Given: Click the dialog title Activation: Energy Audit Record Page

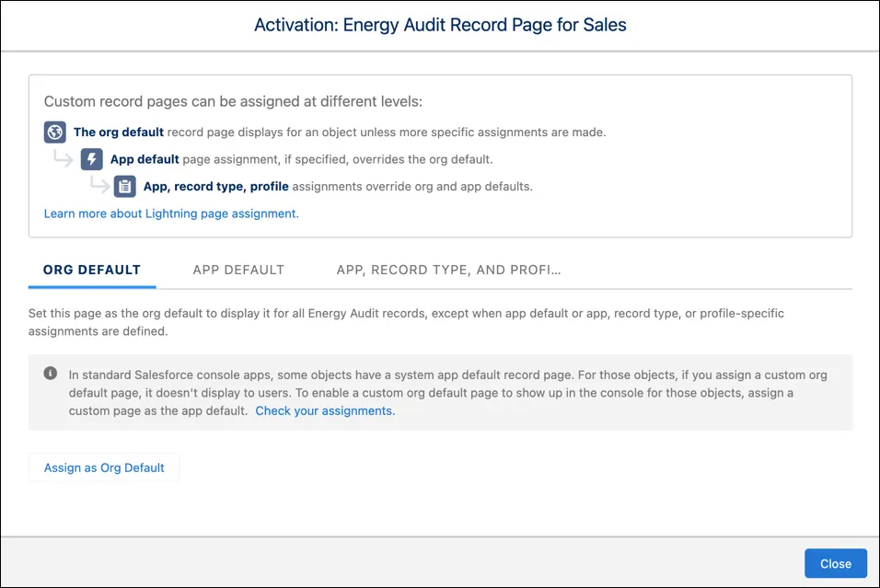Looking at the screenshot, I should pyautogui.click(x=440, y=25).
